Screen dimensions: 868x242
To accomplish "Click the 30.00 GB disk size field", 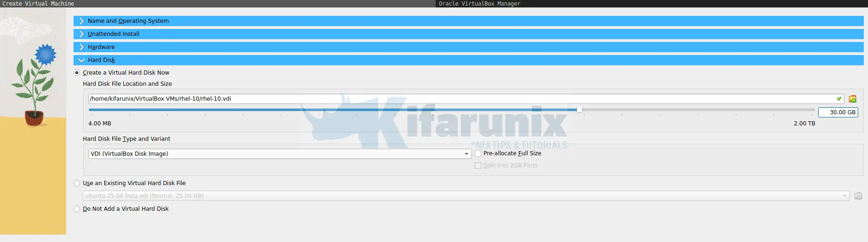I will pos(838,112).
